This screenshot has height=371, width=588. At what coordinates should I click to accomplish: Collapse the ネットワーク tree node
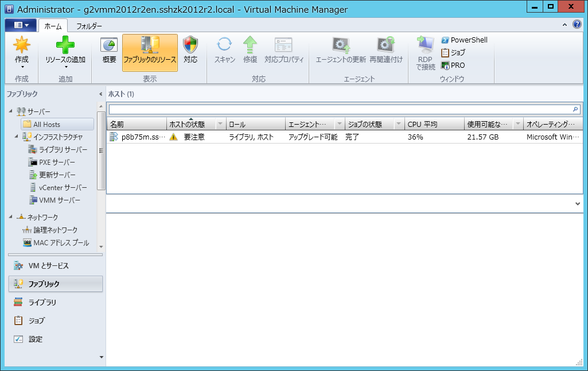pos(10,217)
